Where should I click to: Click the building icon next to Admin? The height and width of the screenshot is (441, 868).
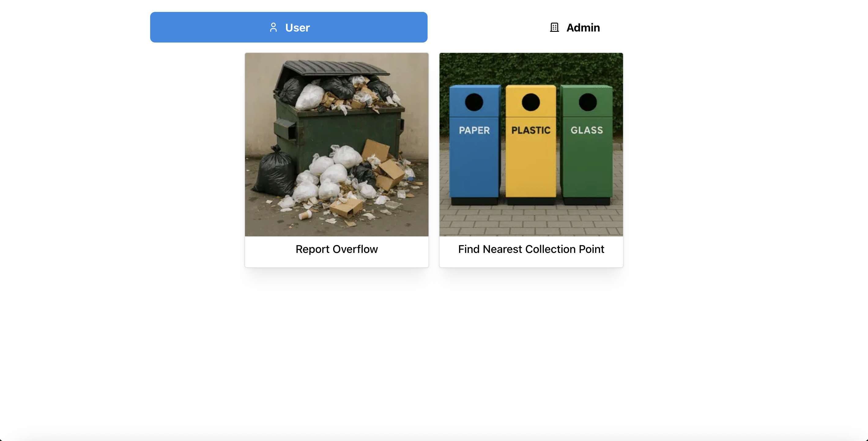[x=554, y=27]
